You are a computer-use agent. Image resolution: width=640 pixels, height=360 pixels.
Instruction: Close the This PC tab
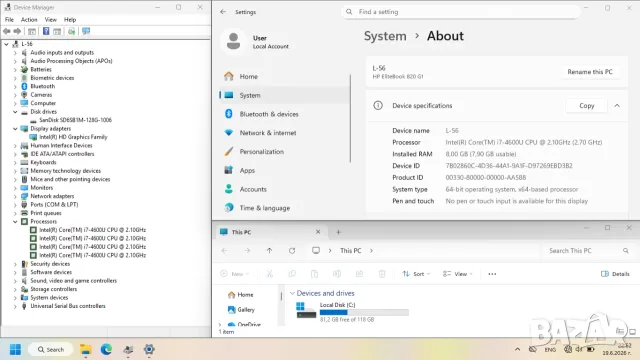tap(318, 232)
